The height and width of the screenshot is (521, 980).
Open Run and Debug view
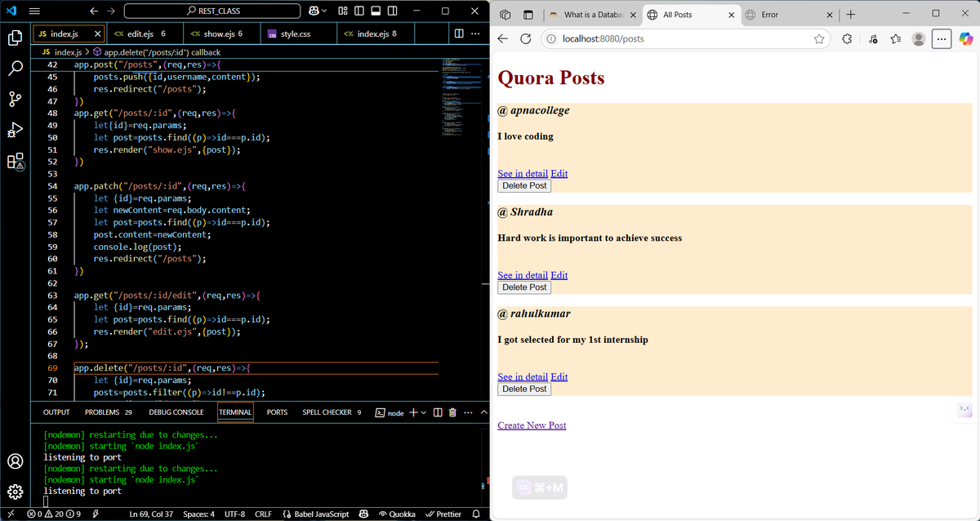(15, 131)
